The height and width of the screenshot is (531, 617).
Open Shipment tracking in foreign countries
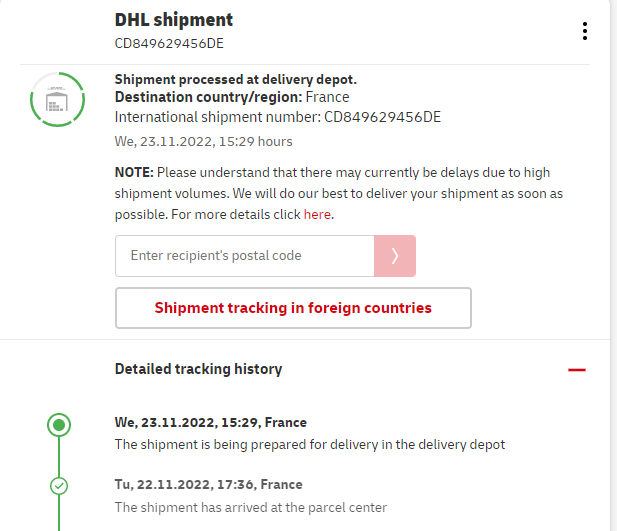[x=293, y=308]
